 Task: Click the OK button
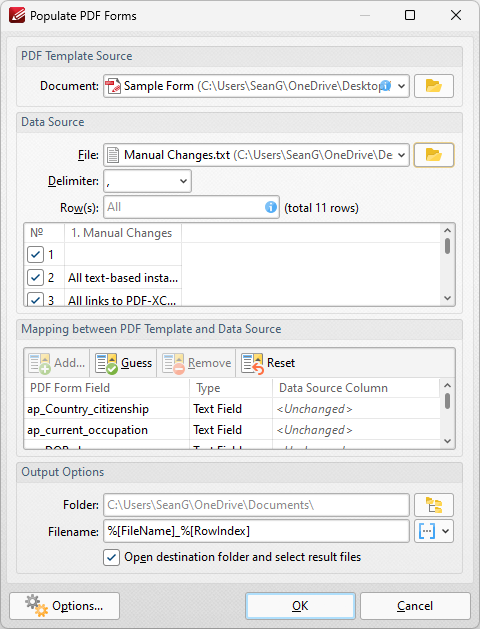300,606
